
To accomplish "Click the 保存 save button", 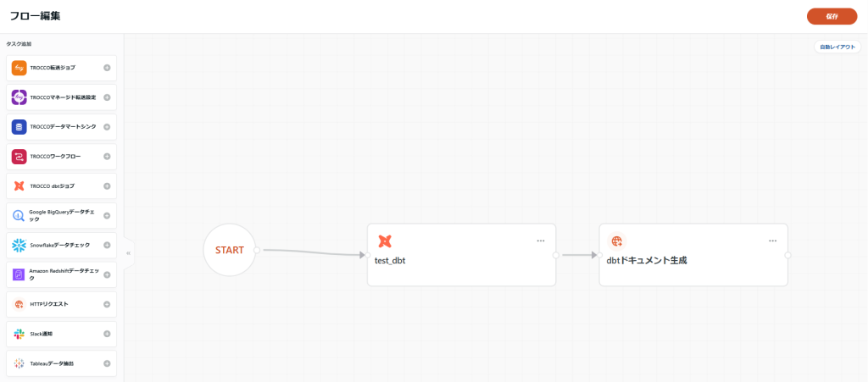I will [832, 17].
